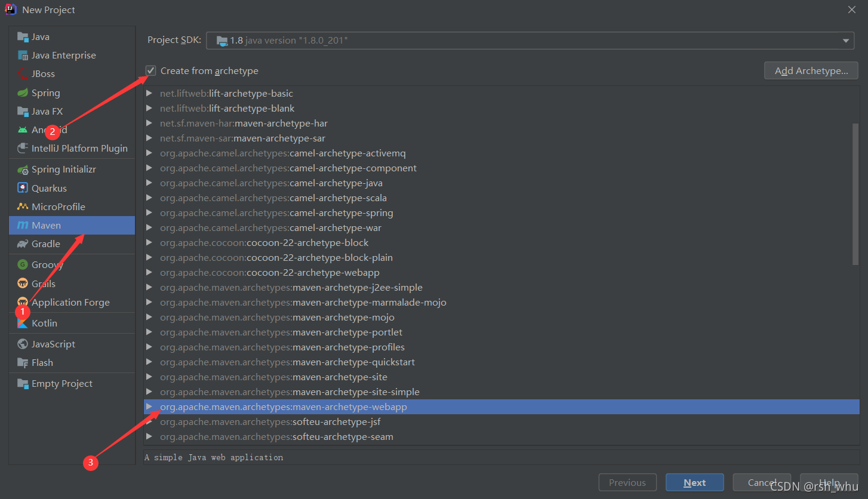868x499 pixels.
Task: Select Empty Project type
Action: point(72,383)
